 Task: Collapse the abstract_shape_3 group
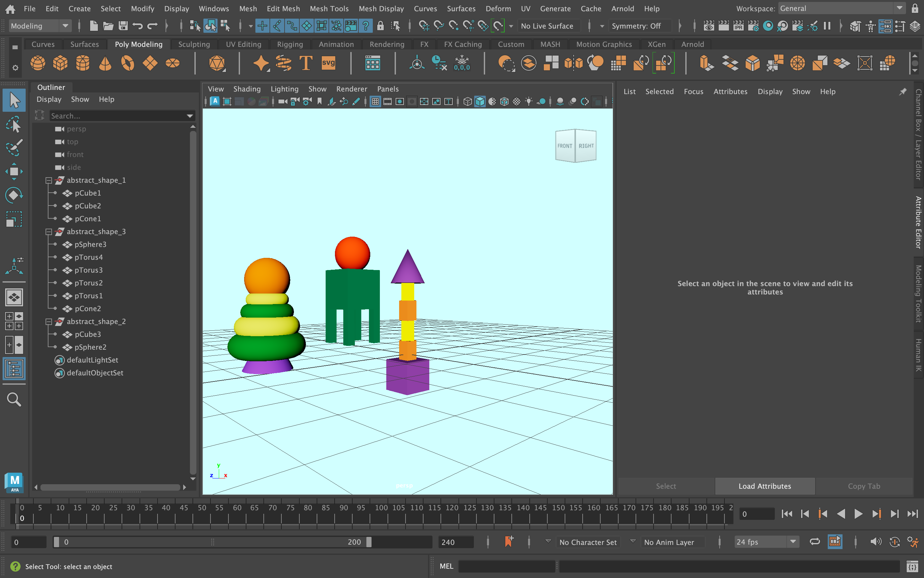[x=48, y=232]
